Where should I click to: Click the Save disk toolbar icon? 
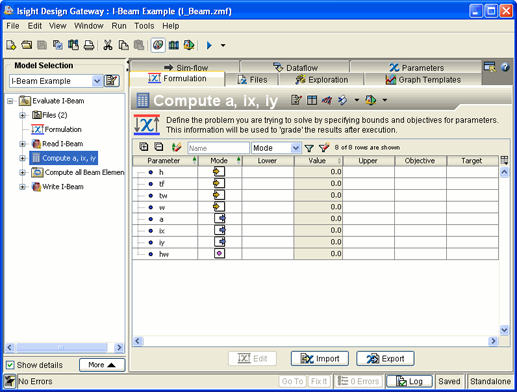click(x=42, y=45)
